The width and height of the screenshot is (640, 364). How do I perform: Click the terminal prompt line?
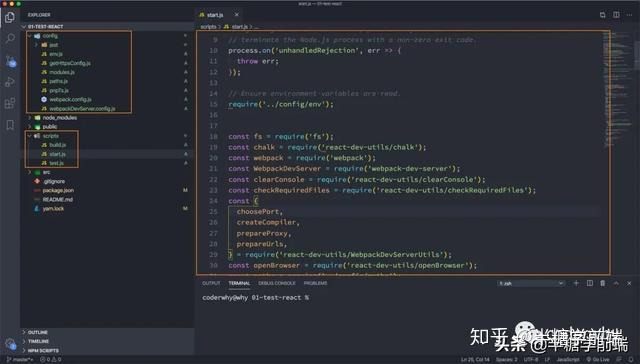click(x=256, y=297)
